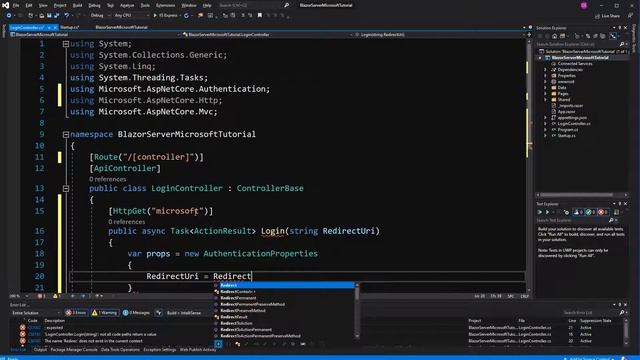This screenshot has height=360, width=640.
Task: Click Search Solution Explorer field
Action: click(x=577, y=44)
